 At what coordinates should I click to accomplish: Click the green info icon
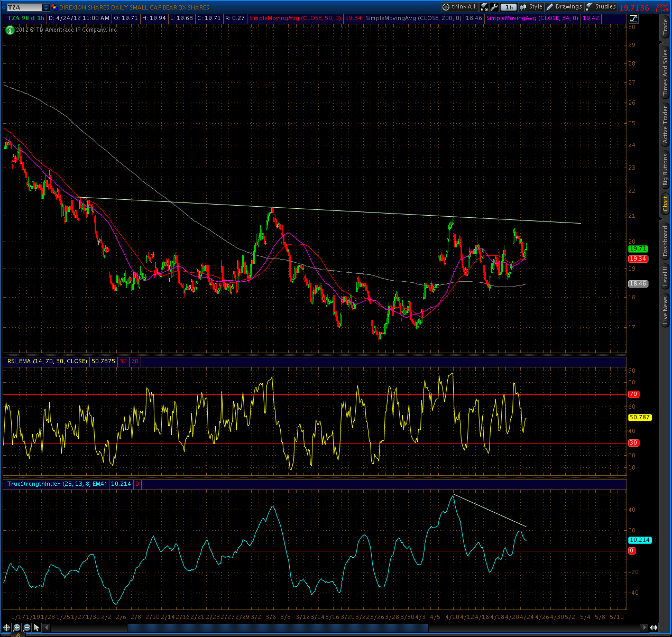point(10,30)
